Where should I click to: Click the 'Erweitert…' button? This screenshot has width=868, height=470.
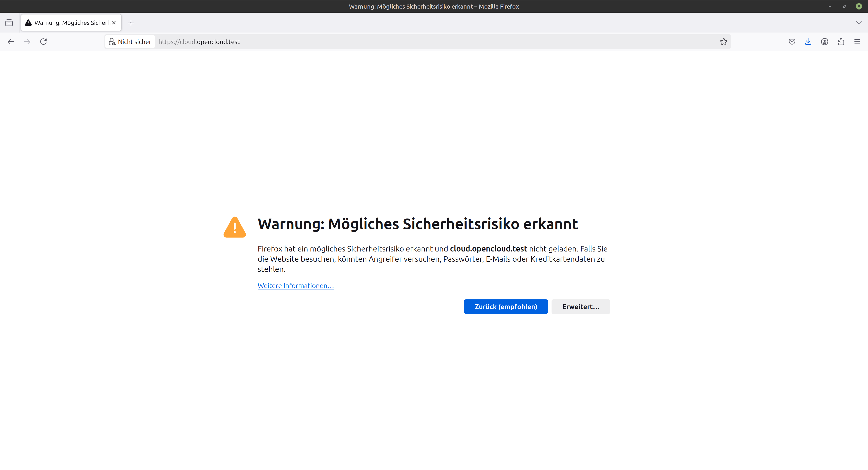[x=581, y=307]
